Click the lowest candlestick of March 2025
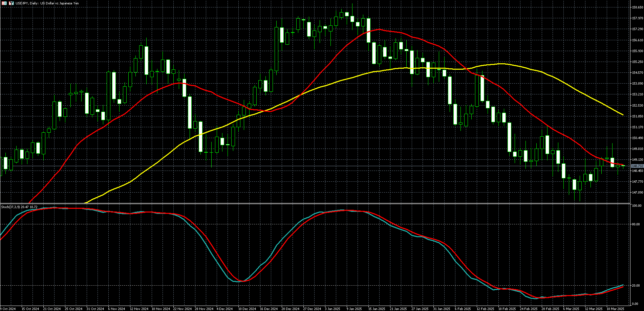The image size is (644, 311). point(580,190)
